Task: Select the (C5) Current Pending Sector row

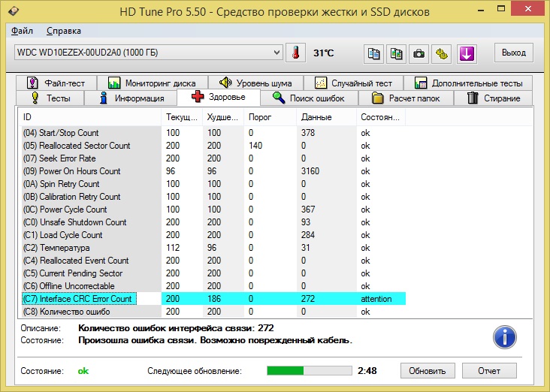Action: [212, 273]
